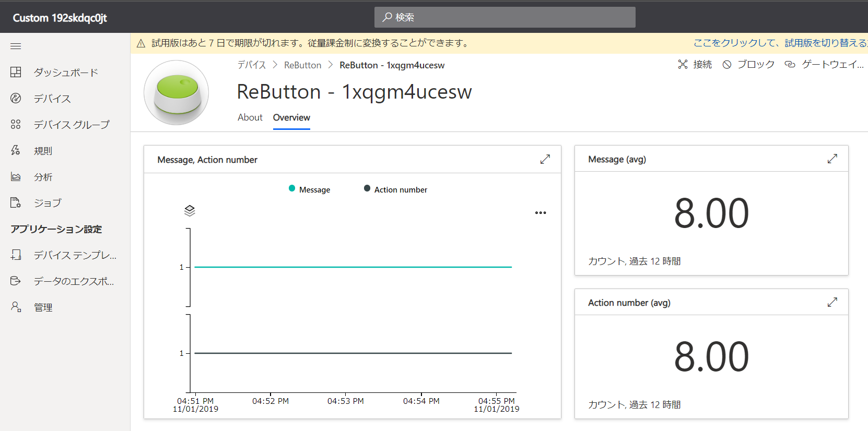Select the Overview tab

[291, 117]
